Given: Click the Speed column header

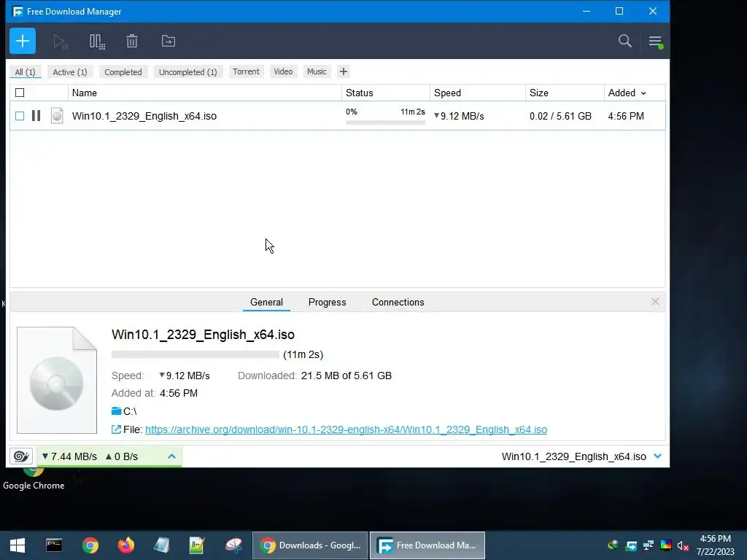Looking at the screenshot, I should [477, 93].
